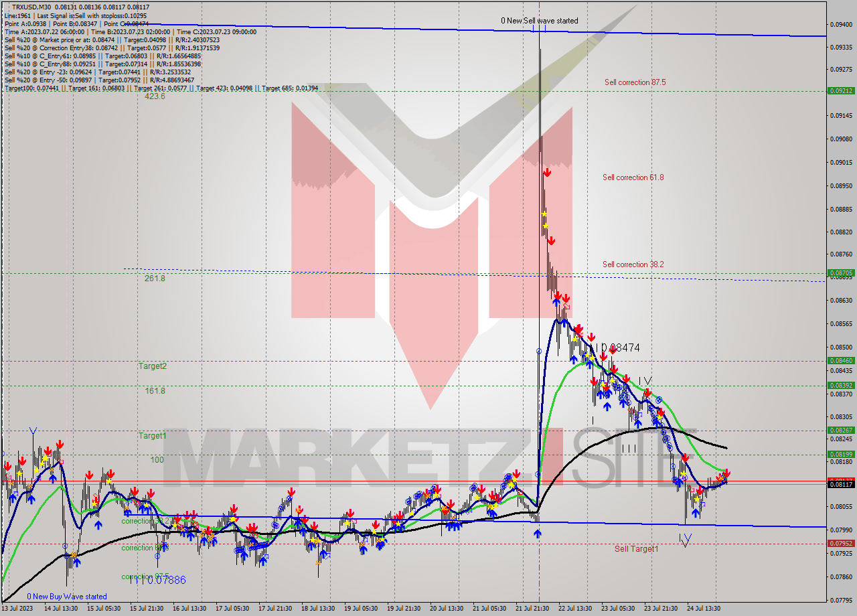Select a blue up arrow near the 0.08630 retracement zone
This screenshot has height=616, width=857.
pyautogui.click(x=557, y=301)
